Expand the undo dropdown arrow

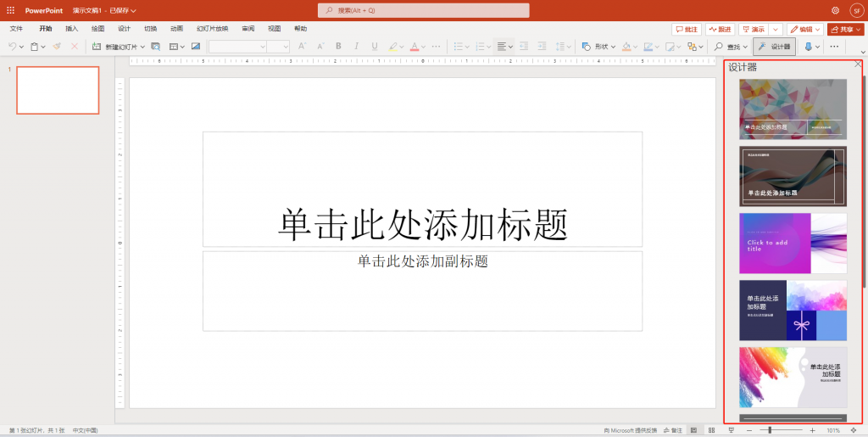click(21, 47)
